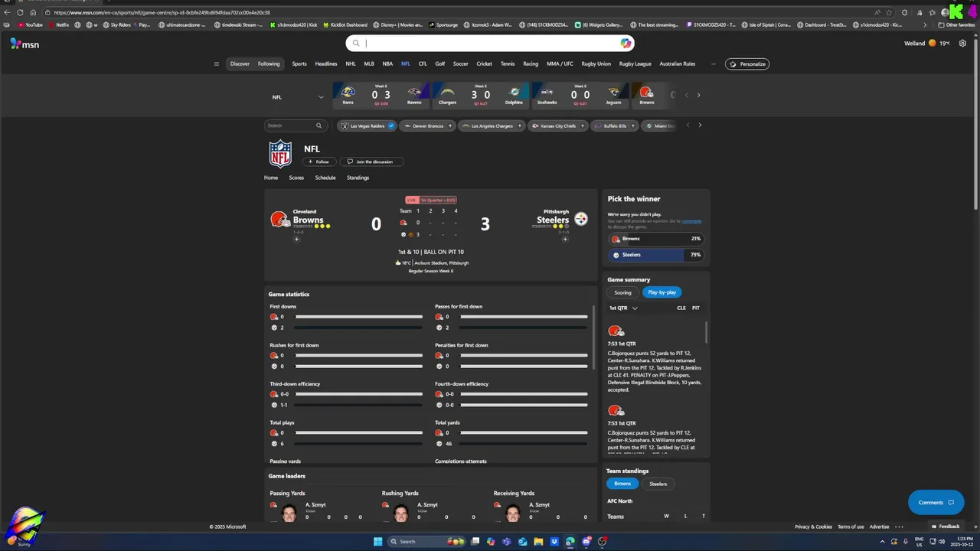
Task: Go back with scores ticker left arrow
Action: coord(686,96)
